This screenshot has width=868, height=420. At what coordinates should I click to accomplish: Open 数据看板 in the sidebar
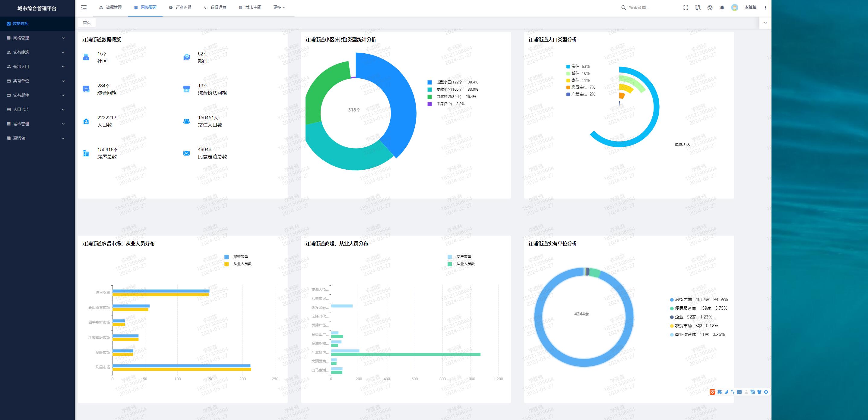[37, 24]
